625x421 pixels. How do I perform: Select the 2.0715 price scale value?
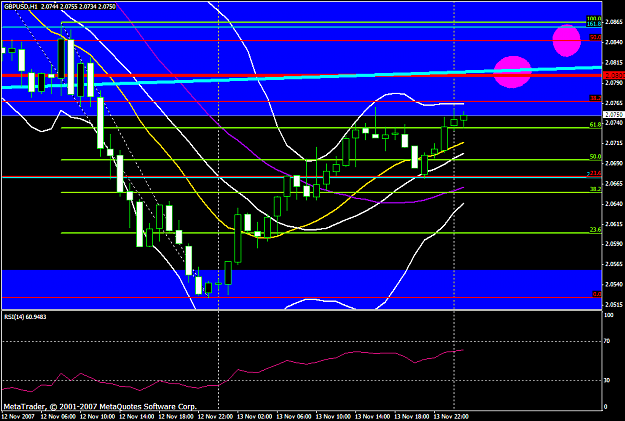[614, 143]
